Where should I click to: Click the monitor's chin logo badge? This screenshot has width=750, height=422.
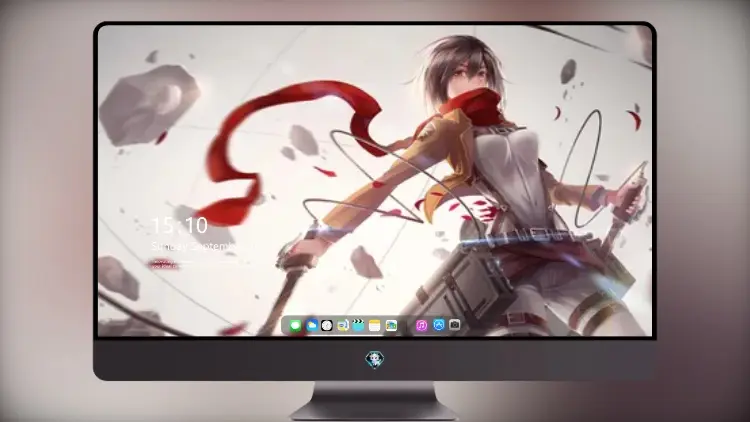pyautogui.click(x=375, y=359)
